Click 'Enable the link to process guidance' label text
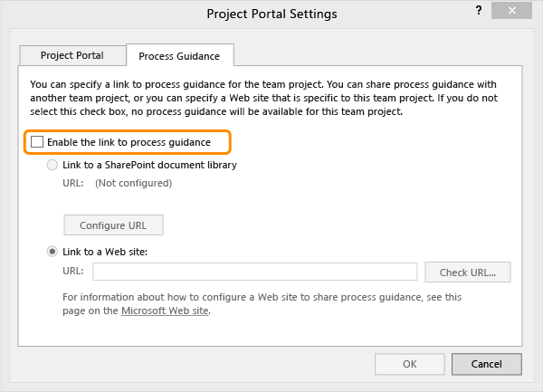The image size is (543, 392). tap(128, 142)
